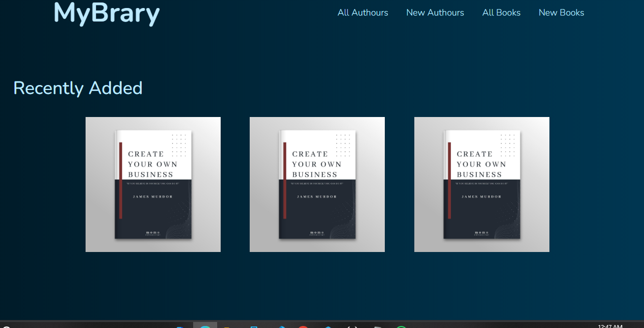Click the highlighted active app taskbar icon
The height and width of the screenshot is (328, 644).
coord(205,326)
